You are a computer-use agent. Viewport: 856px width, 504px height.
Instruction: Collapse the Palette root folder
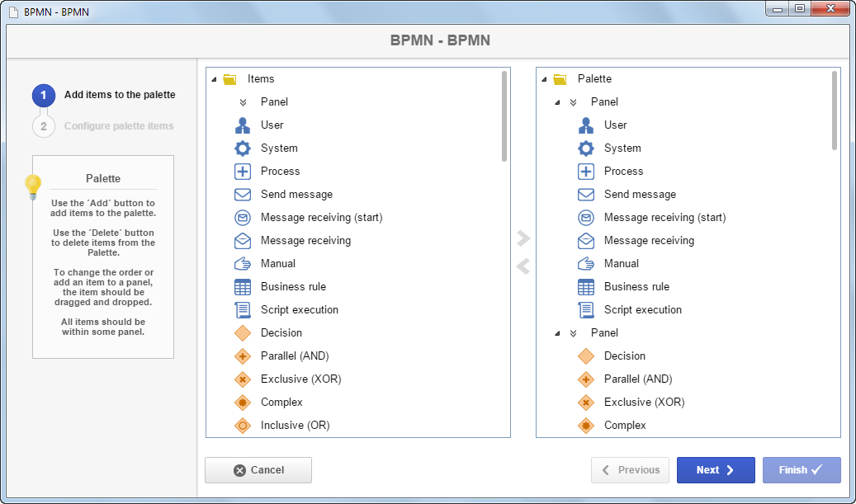(544, 80)
